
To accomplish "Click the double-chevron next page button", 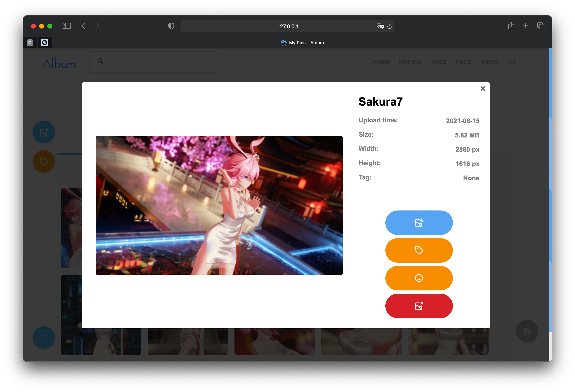I will (x=527, y=331).
